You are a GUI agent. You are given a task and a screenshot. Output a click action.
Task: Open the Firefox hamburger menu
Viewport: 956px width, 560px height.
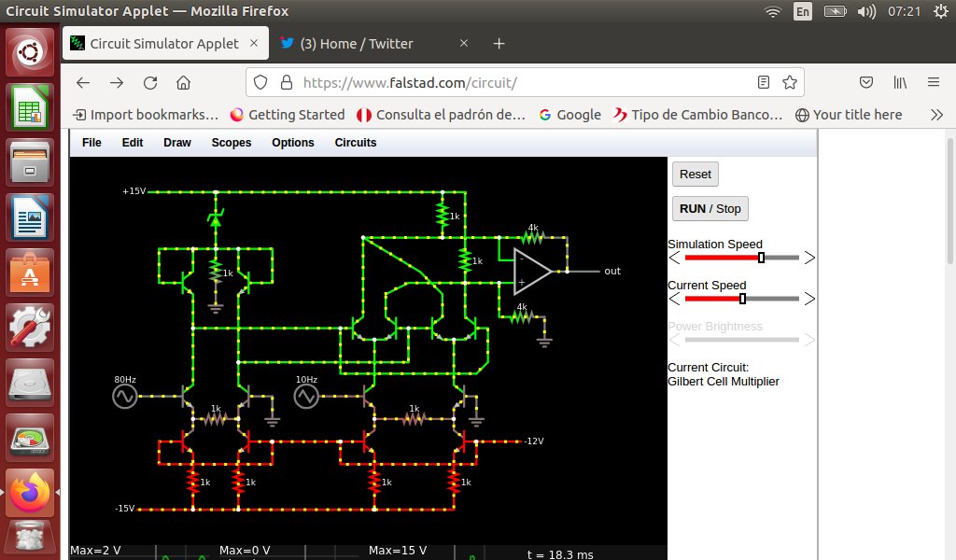[934, 82]
